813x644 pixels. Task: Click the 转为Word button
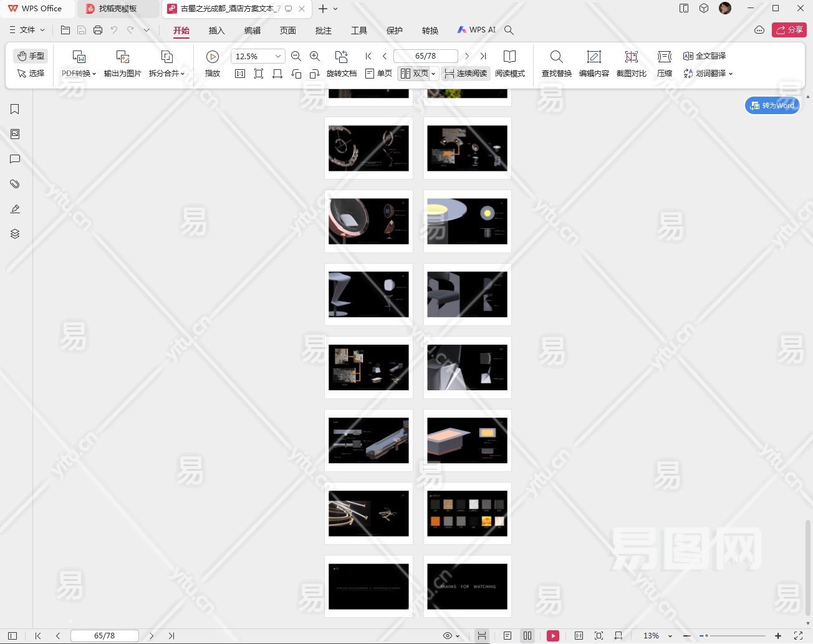tap(772, 105)
